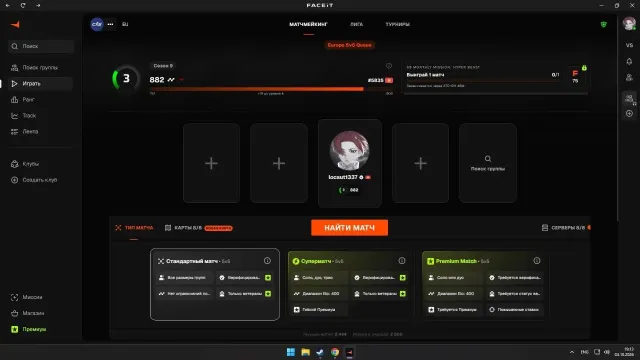Image resolution: width=640 pixels, height=360 pixels.
Task: Go forward with the title bar arrow
Action: click(x=38, y=5)
